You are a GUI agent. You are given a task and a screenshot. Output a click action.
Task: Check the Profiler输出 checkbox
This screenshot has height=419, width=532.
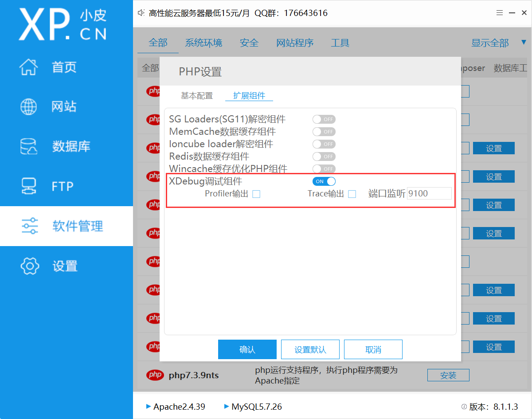click(x=256, y=194)
